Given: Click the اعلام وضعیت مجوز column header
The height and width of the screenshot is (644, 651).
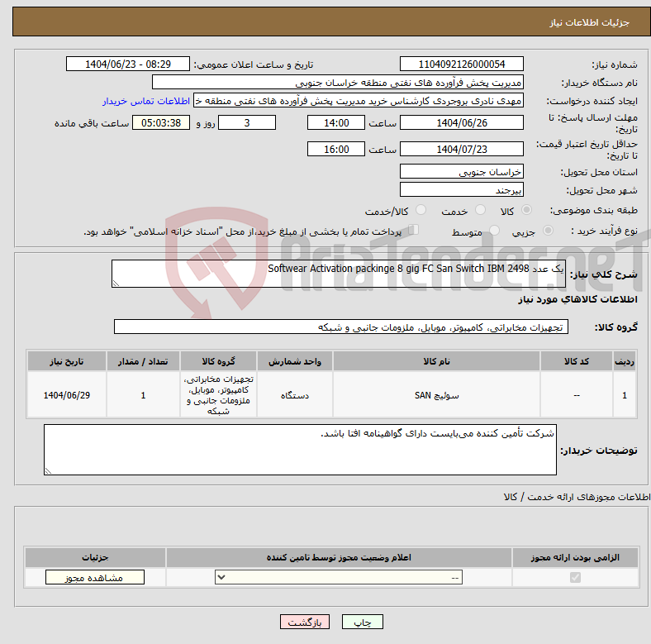Looking at the screenshot, I should 339,557.
